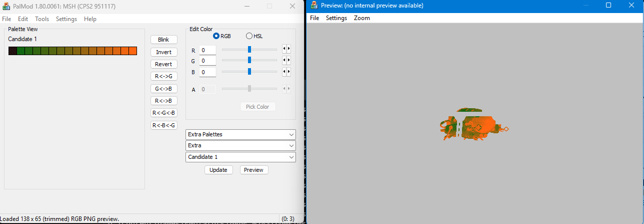The image size is (644, 224).
Task: Click the '(0: 3)' status bar indicator
Action: tap(287, 219)
